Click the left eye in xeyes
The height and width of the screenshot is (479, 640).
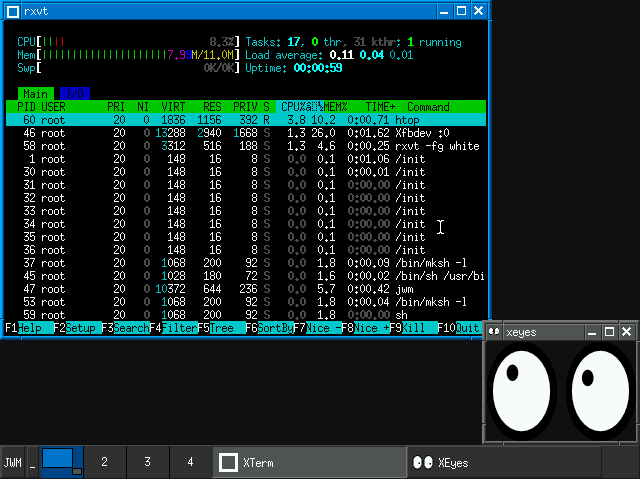(521, 391)
